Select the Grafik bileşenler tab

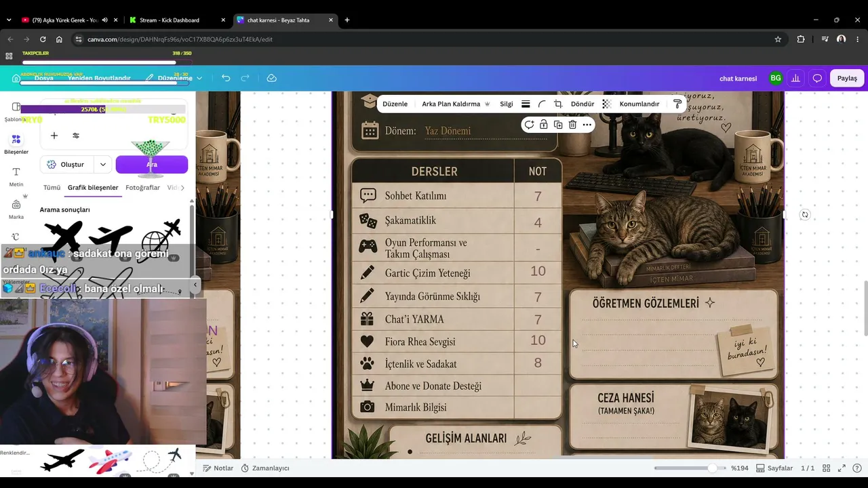click(x=93, y=188)
